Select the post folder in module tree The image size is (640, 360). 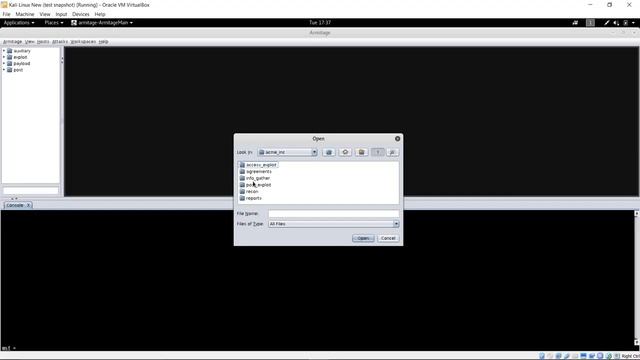tap(15, 70)
